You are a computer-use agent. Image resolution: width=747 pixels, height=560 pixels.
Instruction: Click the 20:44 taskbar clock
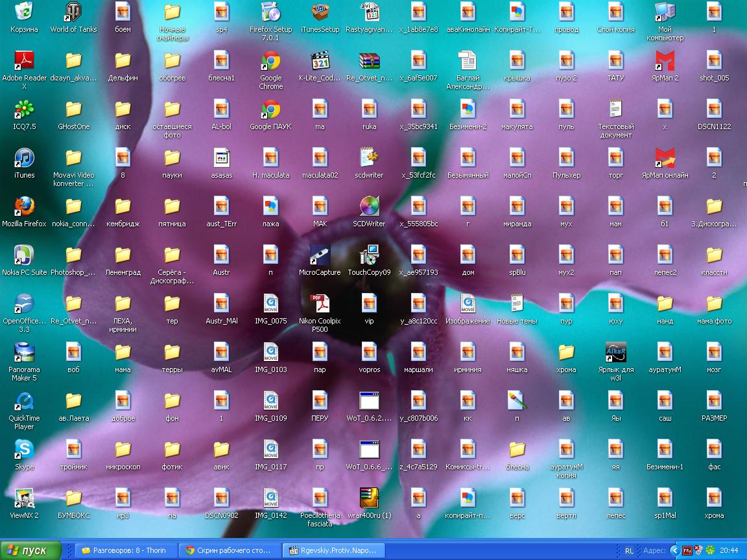[x=729, y=550]
